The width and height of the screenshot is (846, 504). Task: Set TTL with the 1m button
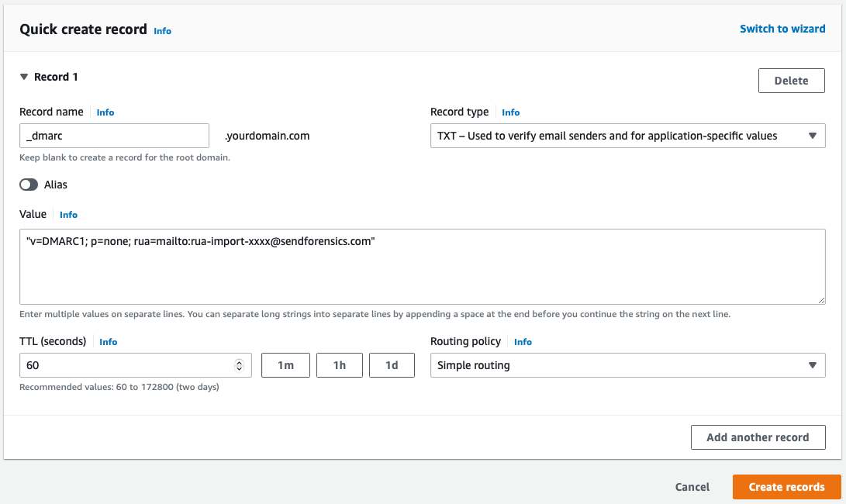point(285,365)
